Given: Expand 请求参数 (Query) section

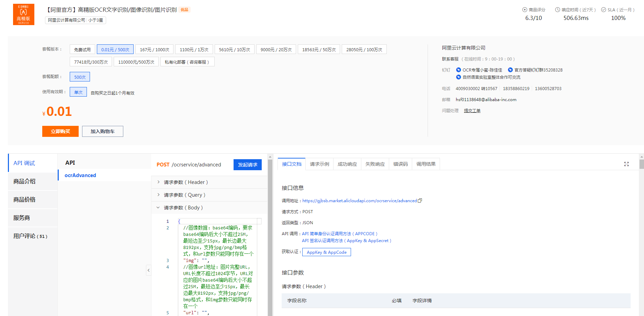Looking at the screenshot, I should click(209, 195).
